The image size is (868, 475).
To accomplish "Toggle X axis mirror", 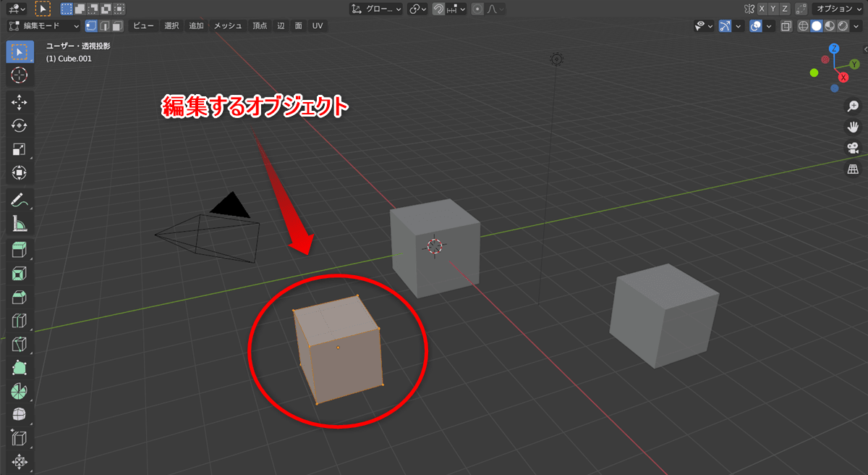I will pyautogui.click(x=761, y=9).
